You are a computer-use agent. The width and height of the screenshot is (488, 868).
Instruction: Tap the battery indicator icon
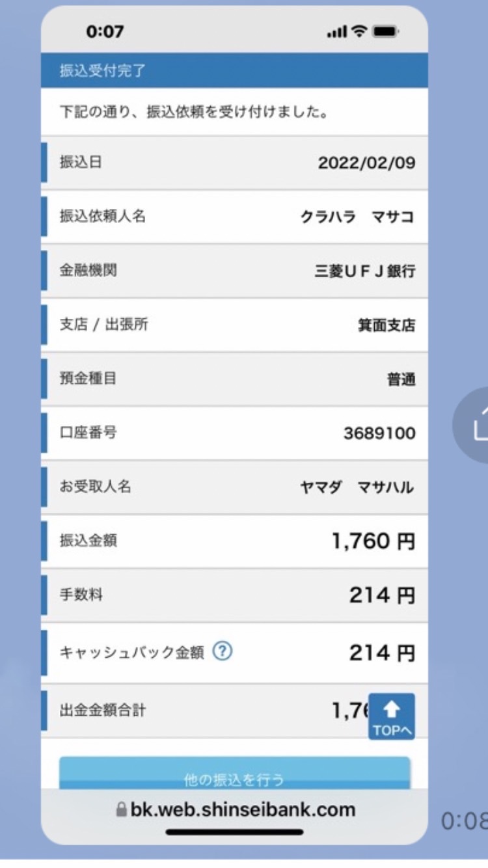pyautogui.click(x=385, y=31)
